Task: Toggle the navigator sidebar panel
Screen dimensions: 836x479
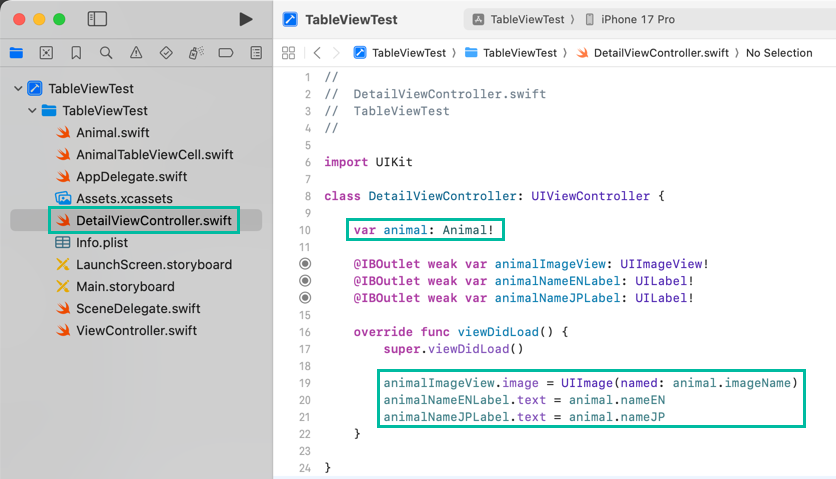Action: pyautogui.click(x=97, y=19)
